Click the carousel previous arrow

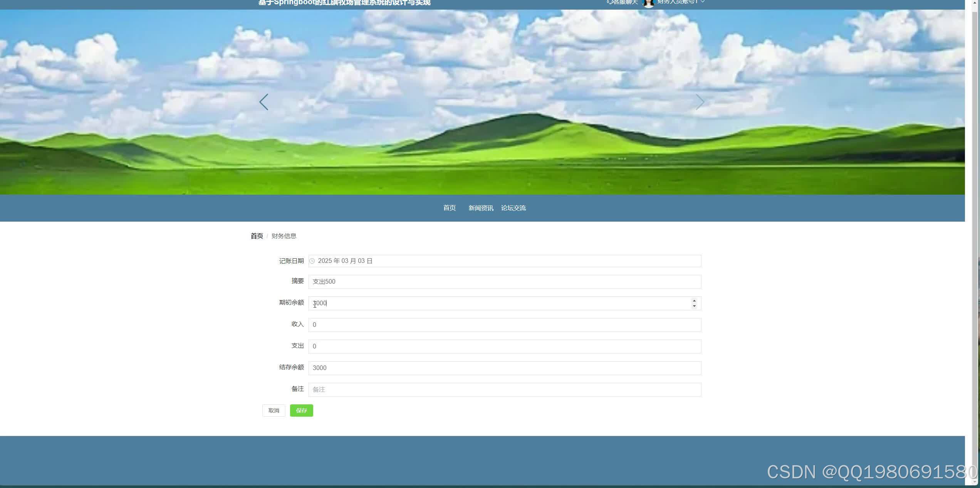tap(264, 102)
